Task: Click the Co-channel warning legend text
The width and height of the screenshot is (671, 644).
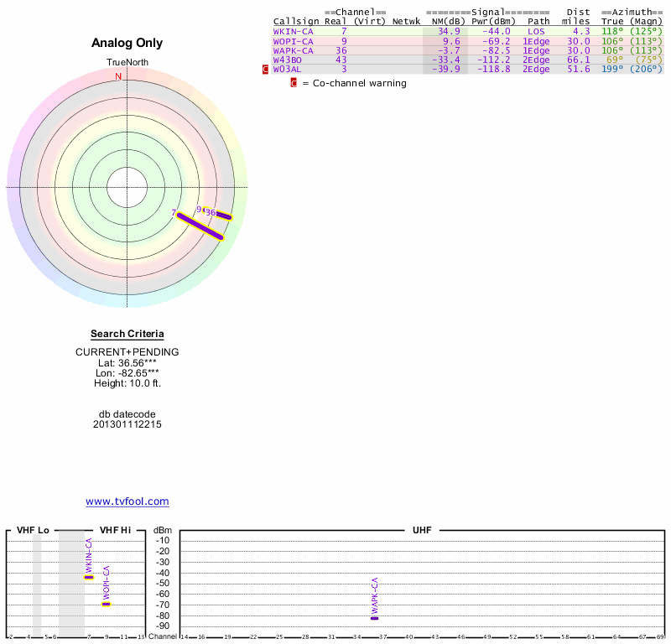Action: (x=360, y=83)
